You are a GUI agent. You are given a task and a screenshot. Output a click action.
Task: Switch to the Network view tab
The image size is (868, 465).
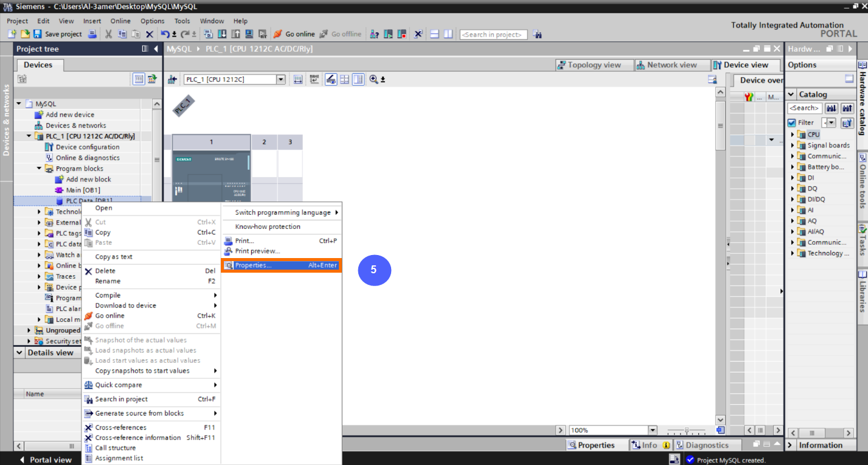click(672, 65)
